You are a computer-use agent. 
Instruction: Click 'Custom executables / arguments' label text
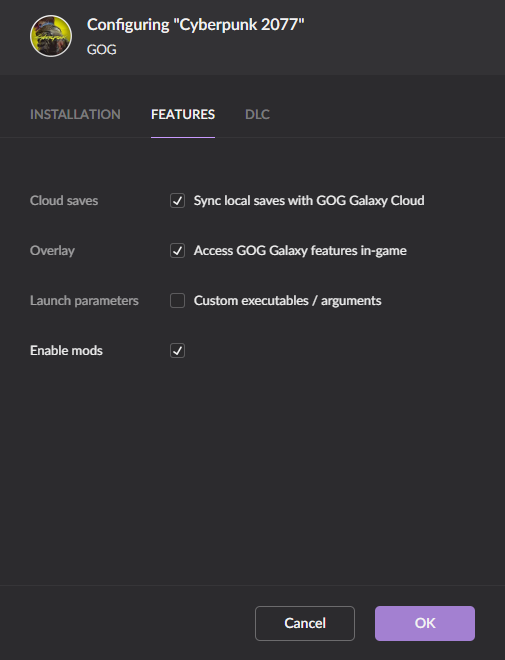[287, 301]
